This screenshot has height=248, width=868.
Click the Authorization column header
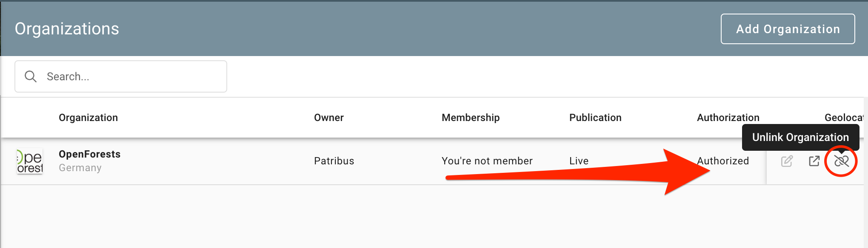pyautogui.click(x=728, y=118)
